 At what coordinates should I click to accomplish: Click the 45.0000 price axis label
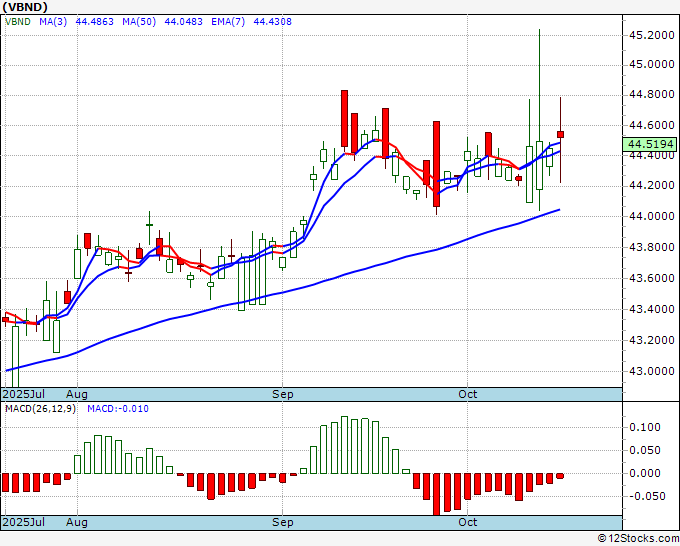pyautogui.click(x=652, y=65)
